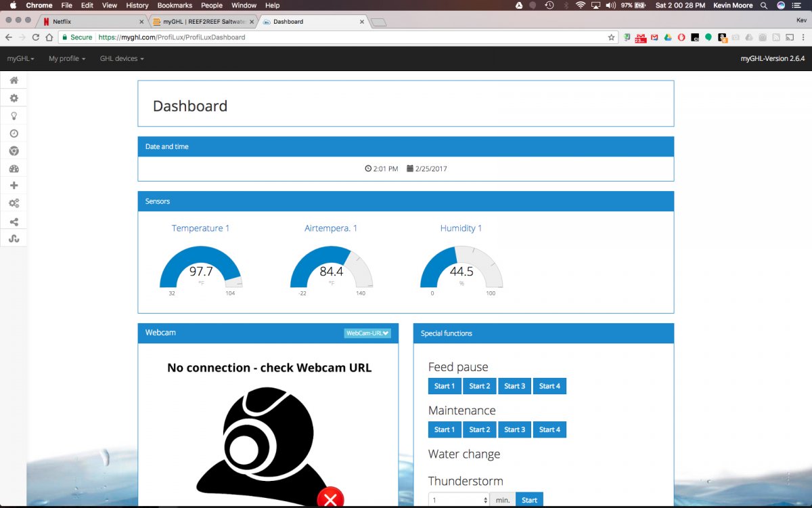The image size is (812, 508).
Task: Open the WebCam-URL selector dropdown
Action: [367, 333]
